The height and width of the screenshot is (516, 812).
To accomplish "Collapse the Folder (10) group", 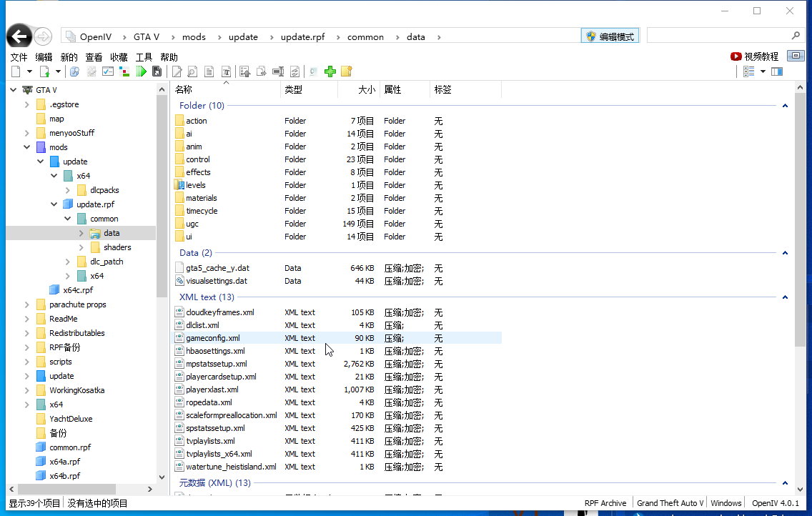I will click(x=785, y=106).
